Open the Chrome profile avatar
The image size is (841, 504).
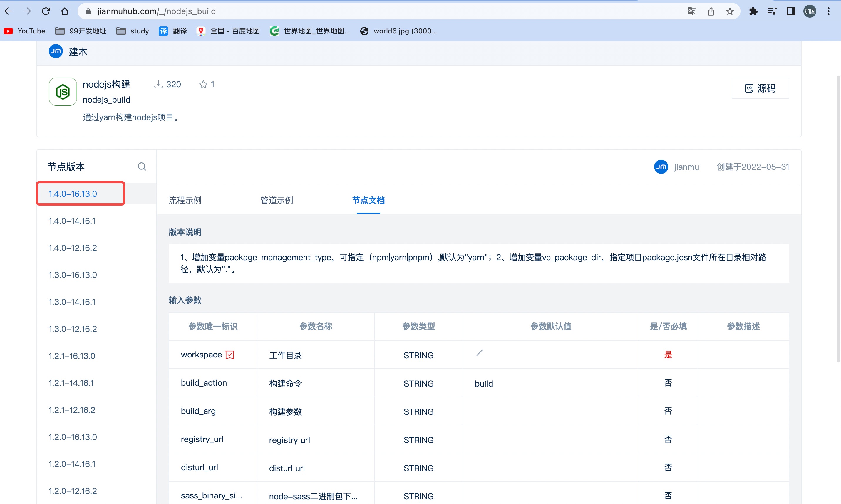click(810, 11)
